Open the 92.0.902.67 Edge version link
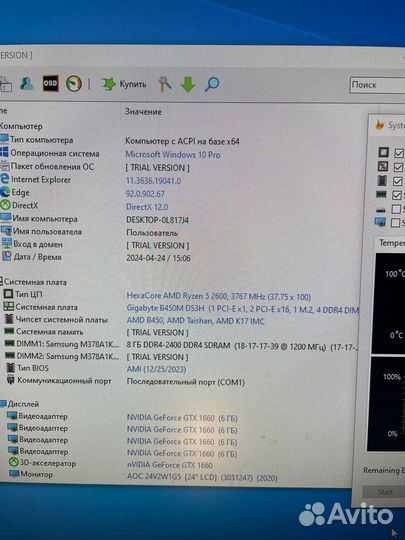The width and height of the screenshot is (405, 540). pyautogui.click(x=145, y=194)
